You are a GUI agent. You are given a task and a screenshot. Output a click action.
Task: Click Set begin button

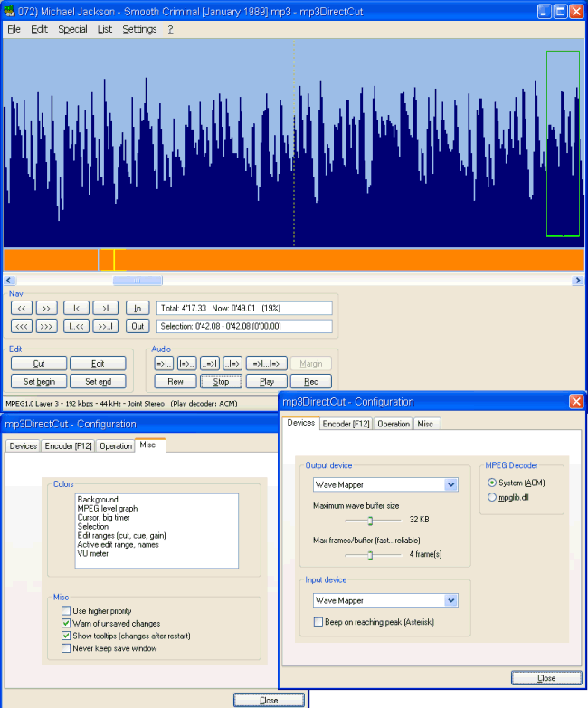(x=39, y=381)
